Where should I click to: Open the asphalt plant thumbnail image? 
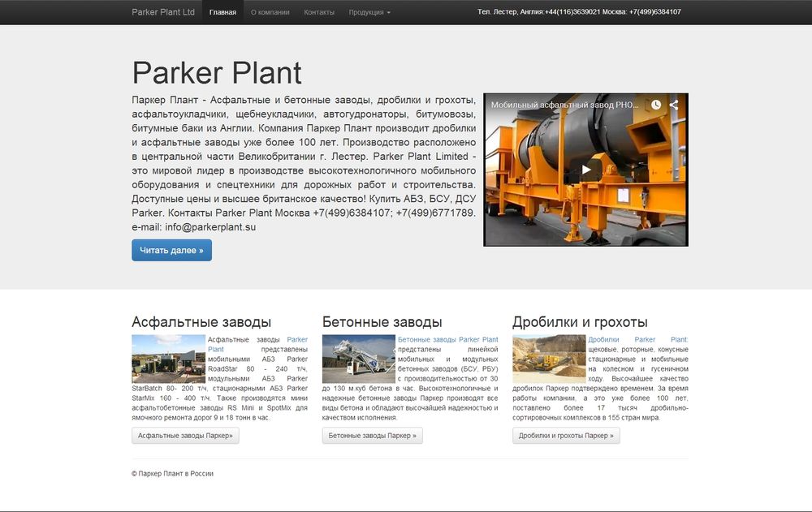pyautogui.click(x=168, y=359)
